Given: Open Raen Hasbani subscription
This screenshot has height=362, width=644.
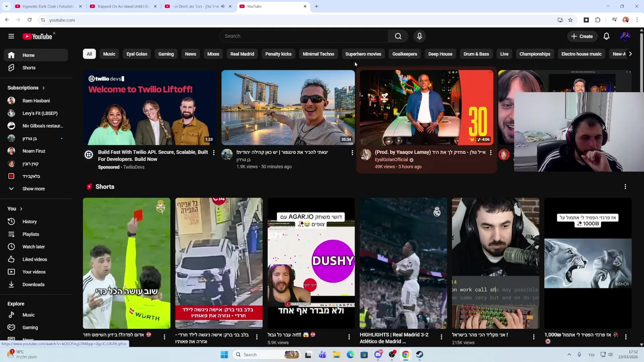Looking at the screenshot, I should (36, 101).
